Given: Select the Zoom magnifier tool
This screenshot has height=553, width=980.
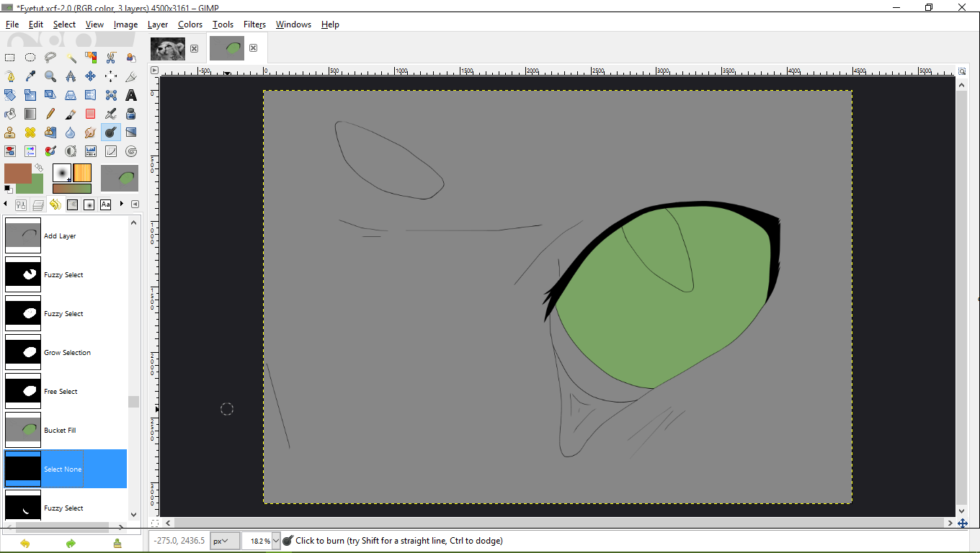Looking at the screenshot, I should [50, 76].
